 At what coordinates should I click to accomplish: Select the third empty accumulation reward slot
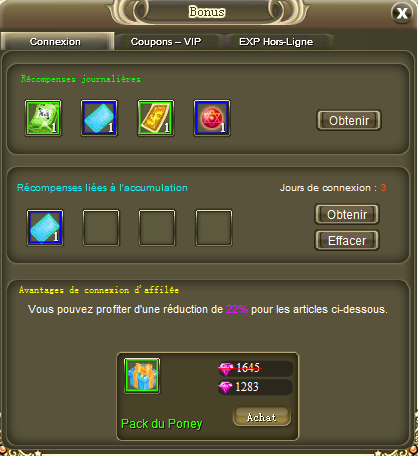coord(157,228)
